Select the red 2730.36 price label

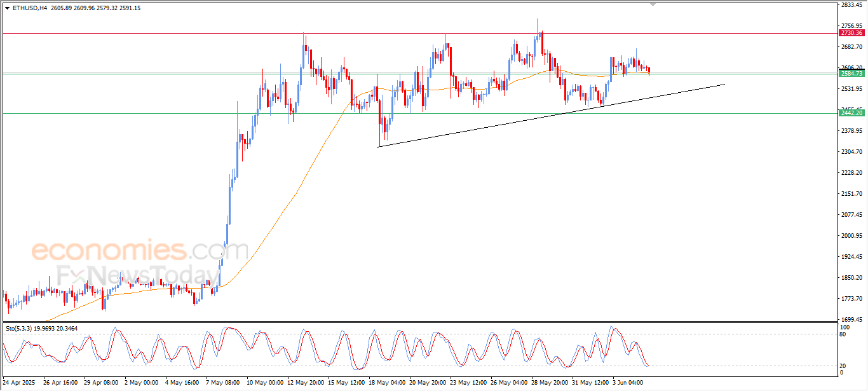(x=852, y=32)
